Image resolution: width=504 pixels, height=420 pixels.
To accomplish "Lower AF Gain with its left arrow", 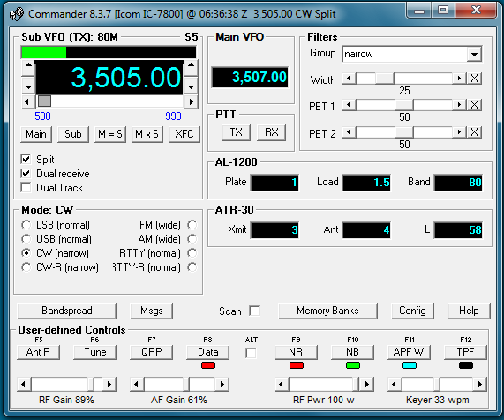I will point(137,384).
